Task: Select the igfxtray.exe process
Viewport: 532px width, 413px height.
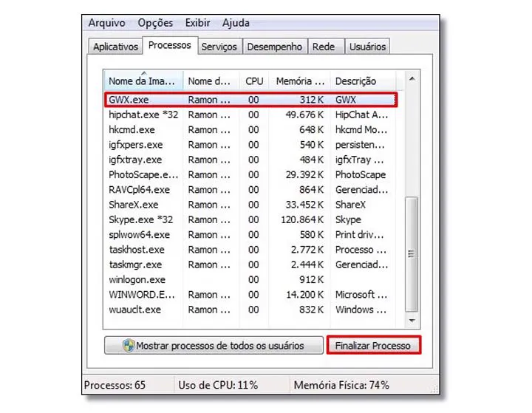Action: 250,160
